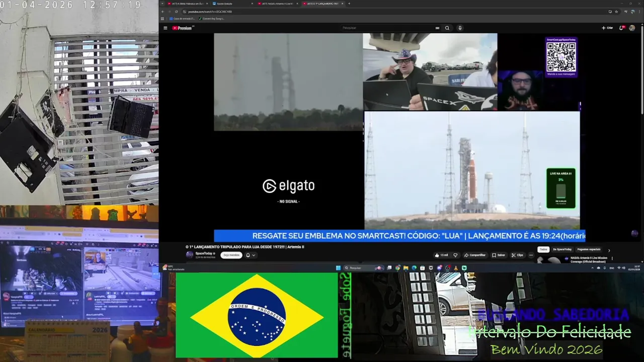Reload the page with refresh icon
This screenshot has height=362, width=644.
coord(176,12)
